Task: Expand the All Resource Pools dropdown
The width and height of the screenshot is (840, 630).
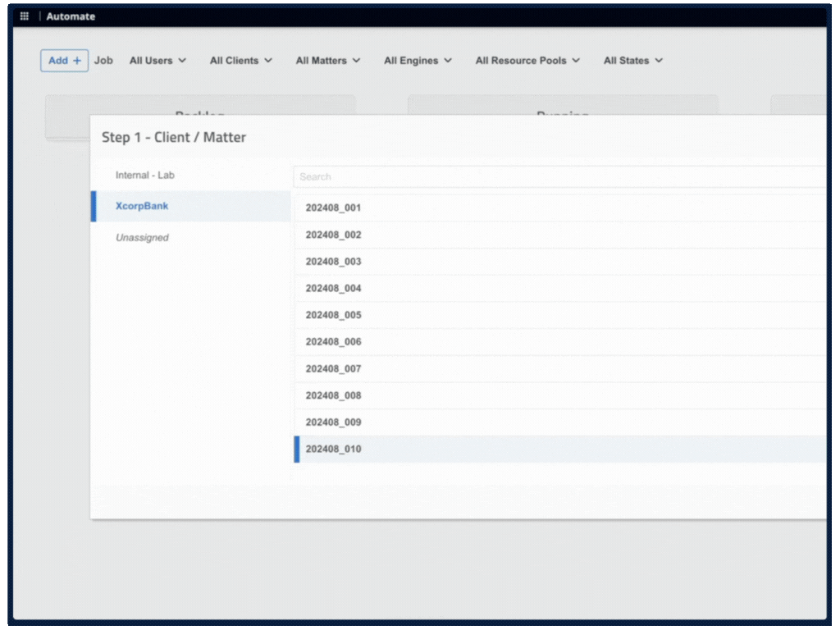Action: (x=527, y=60)
